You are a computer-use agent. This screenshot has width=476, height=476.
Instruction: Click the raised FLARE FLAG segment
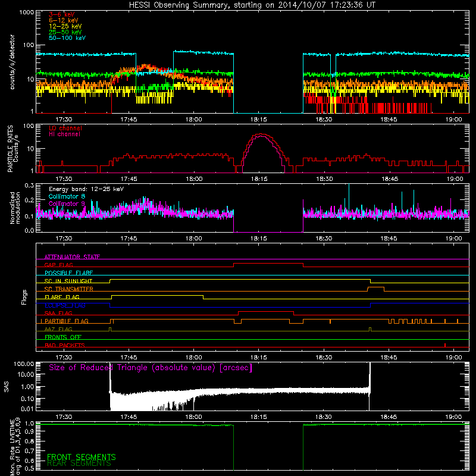pos(157,296)
